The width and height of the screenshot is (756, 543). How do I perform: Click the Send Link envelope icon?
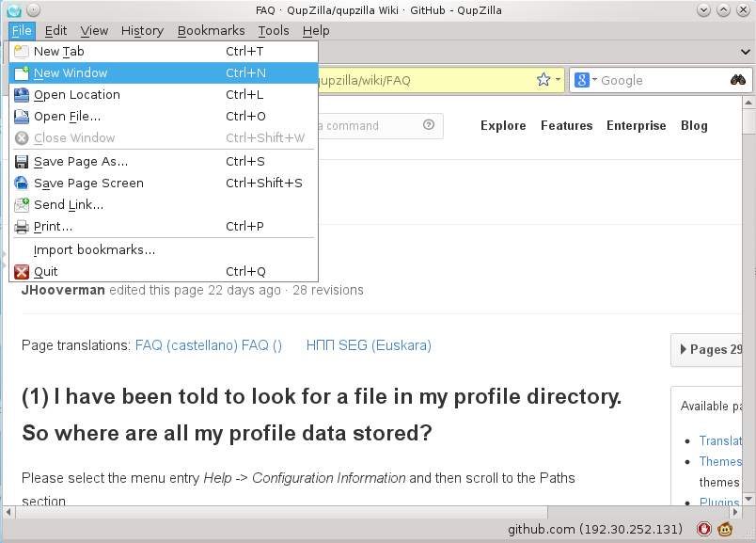coord(22,204)
